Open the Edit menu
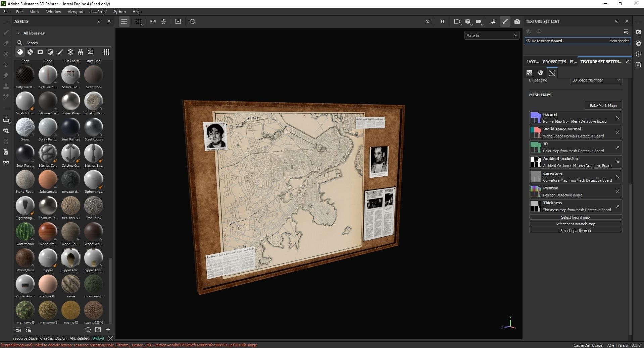 coord(19,12)
